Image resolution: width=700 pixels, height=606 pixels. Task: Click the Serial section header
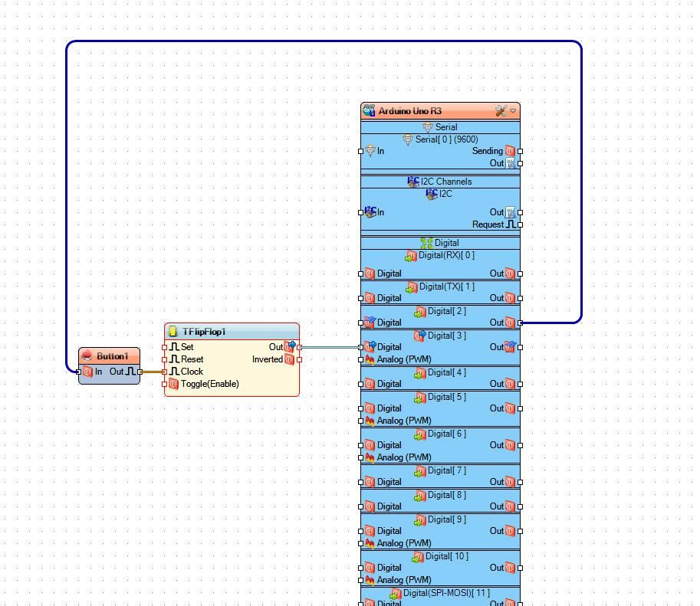tap(440, 127)
